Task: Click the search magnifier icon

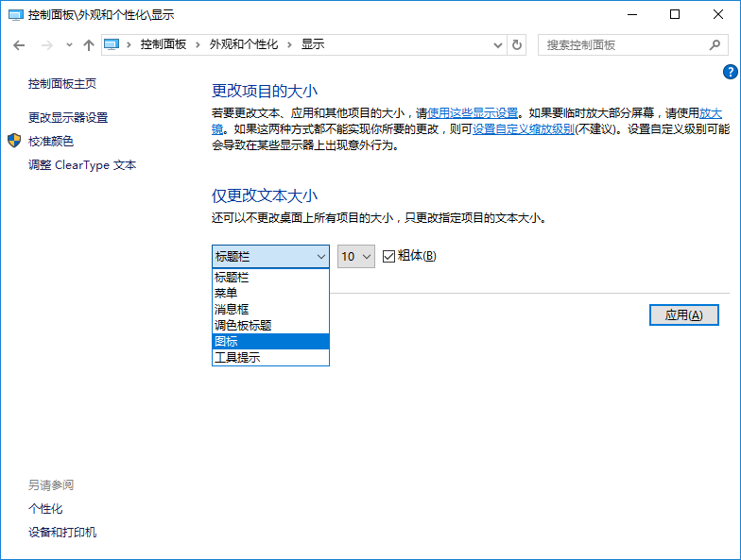Action: click(x=715, y=45)
